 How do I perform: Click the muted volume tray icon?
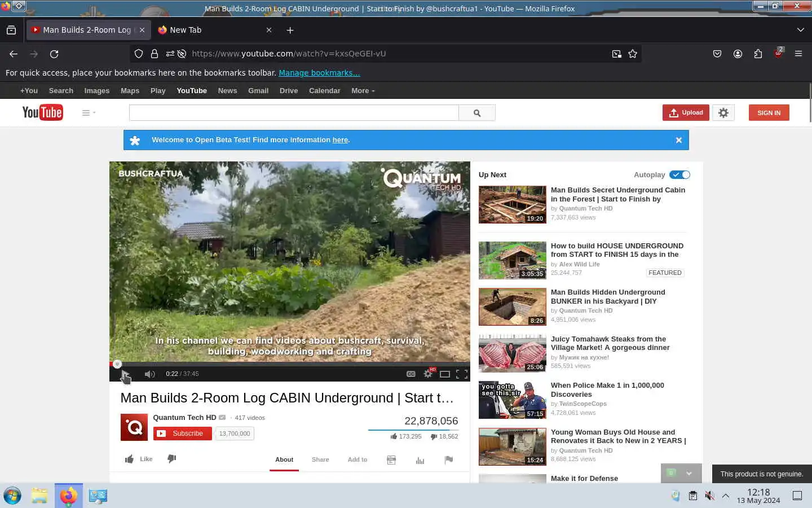click(x=709, y=496)
